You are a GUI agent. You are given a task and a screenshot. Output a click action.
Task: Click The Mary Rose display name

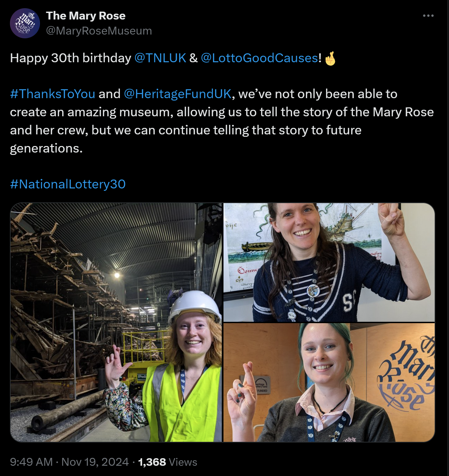[x=86, y=16]
